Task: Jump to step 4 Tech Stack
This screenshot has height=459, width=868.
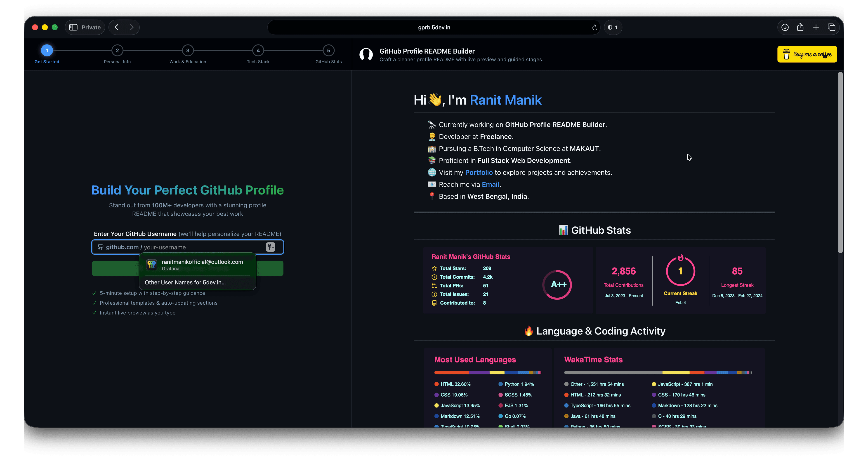Action: point(258,51)
